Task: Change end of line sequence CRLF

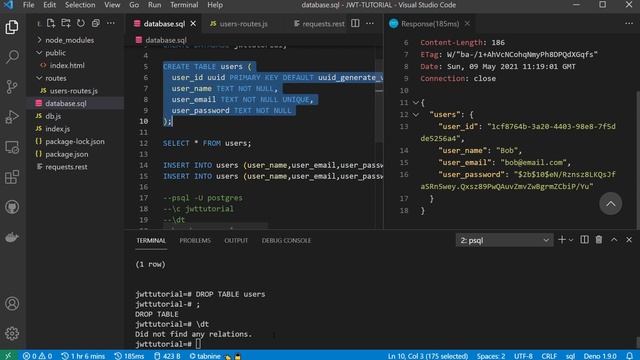Action: (549, 356)
